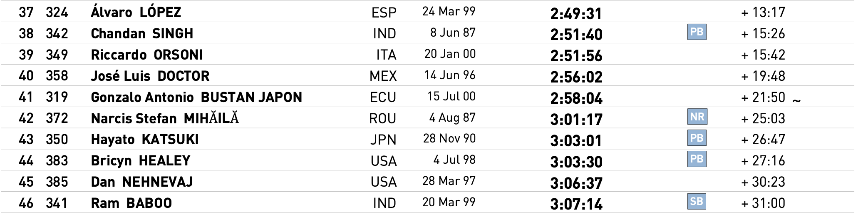Screen dimensions: 868x215
Task: Select José Luis Doctor's name
Action: (150, 76)
